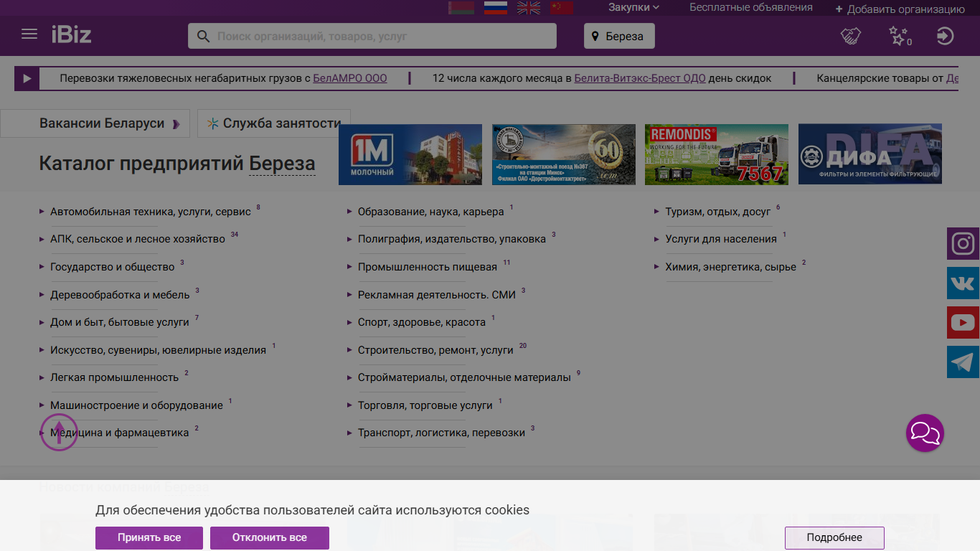Image resolution: width=980 pixels, height=551 pixels.
Task: Click Добавить организацию in top bar
Action: click(900, 9)
